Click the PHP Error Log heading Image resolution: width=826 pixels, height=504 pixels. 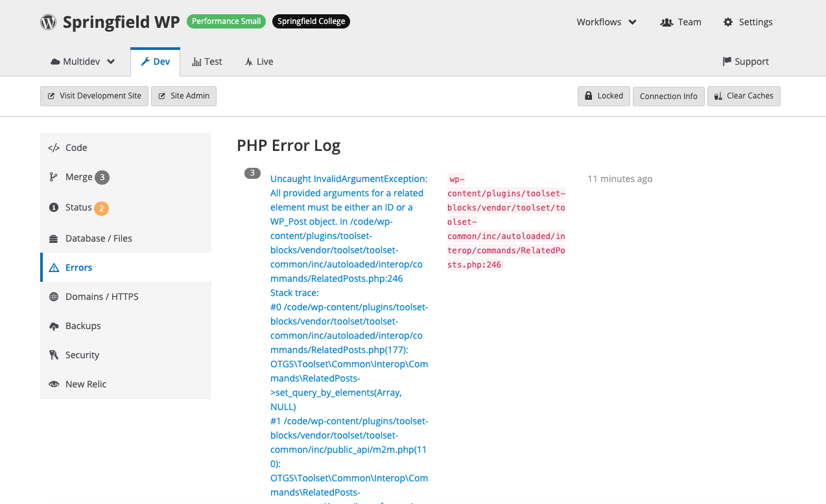pos(289,146)
